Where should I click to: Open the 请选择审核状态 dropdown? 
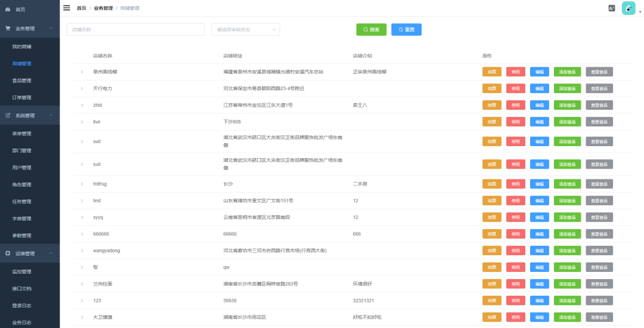pos(246,30)
